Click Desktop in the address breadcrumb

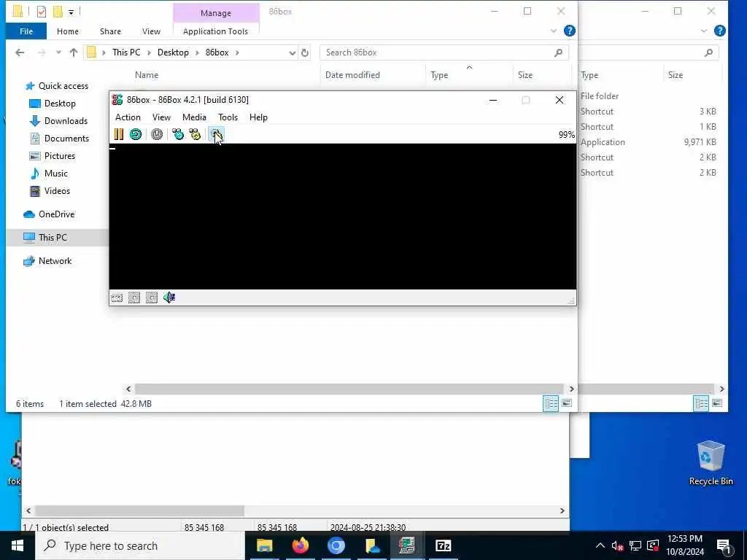(173, 52)
